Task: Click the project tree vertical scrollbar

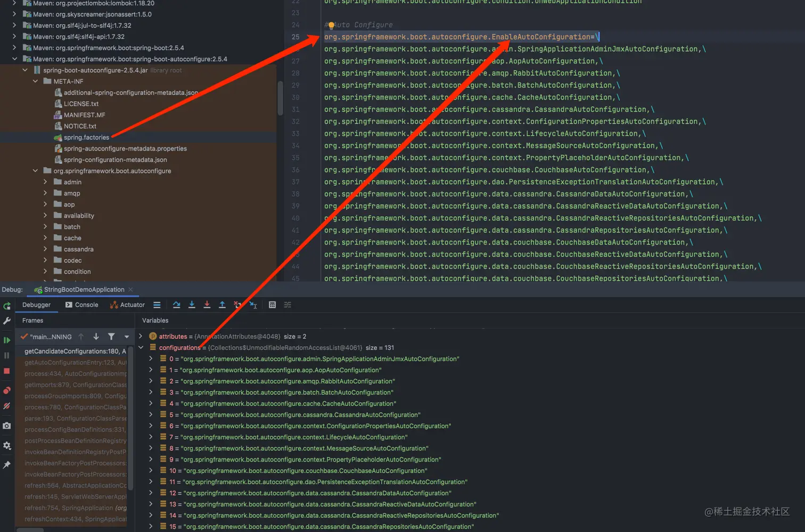Action: [x=280, y=99]
